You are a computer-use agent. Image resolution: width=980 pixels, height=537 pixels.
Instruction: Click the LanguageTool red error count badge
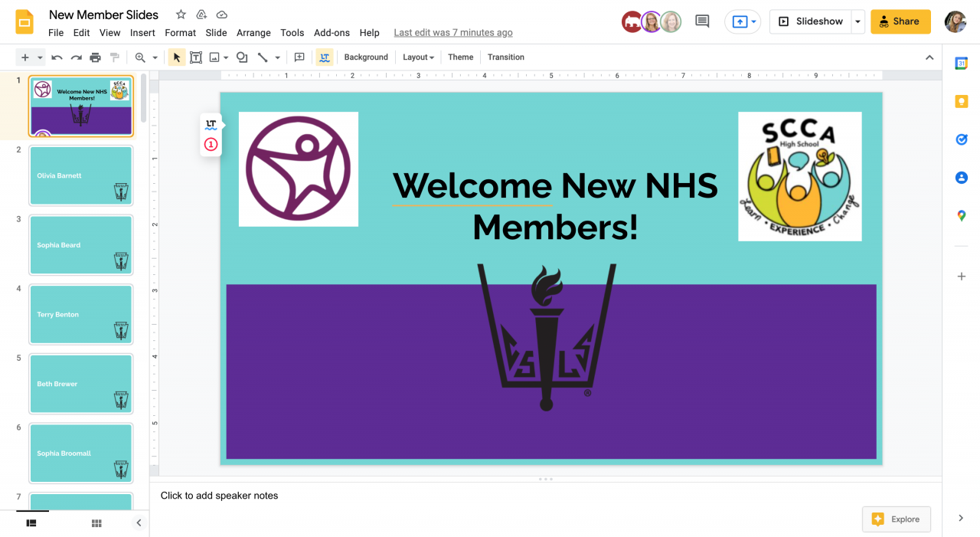tap(211, 144)
